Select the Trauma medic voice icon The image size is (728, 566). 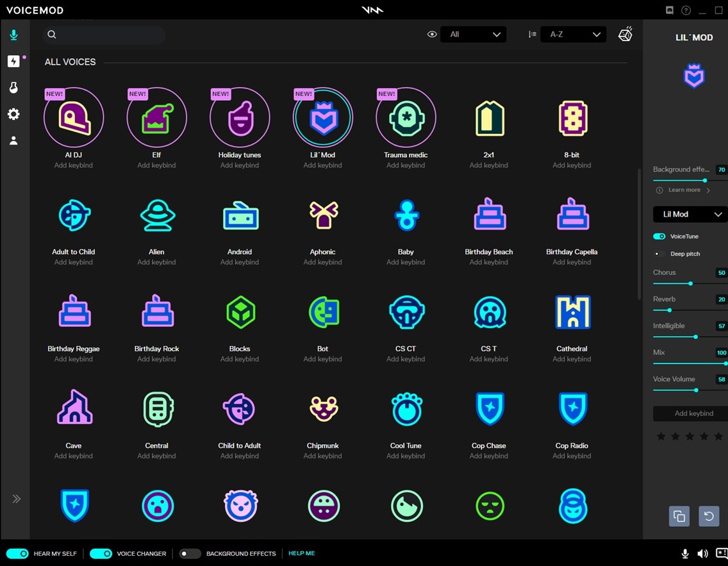click(x=406, y=117)
